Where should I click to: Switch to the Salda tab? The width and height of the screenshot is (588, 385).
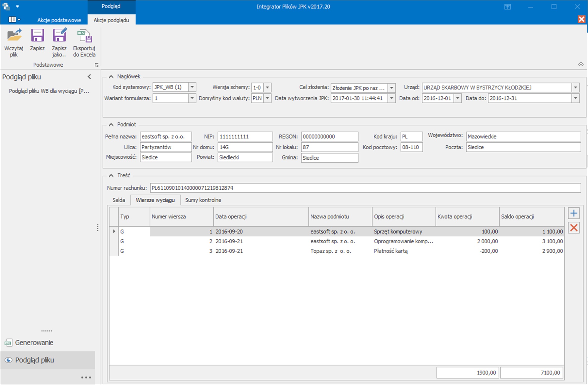pyautogui.click(x=119, y=200)
